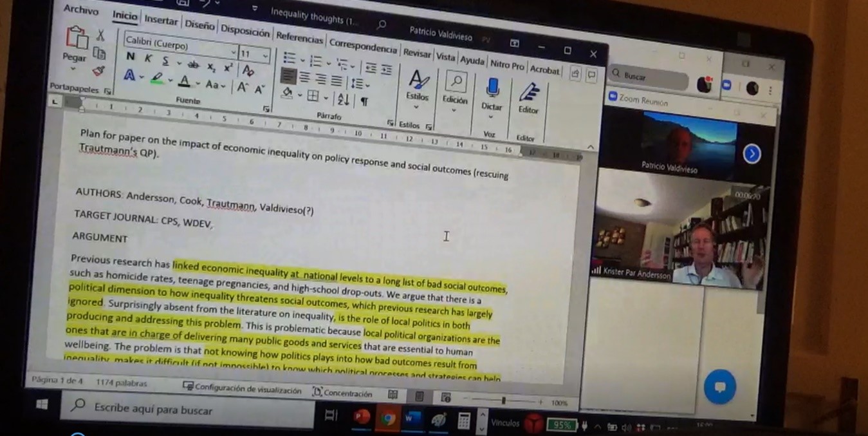Toggle the show paragraph marks ¶ icon
This screenshot has width=868, height=436.
click(364, 102)
